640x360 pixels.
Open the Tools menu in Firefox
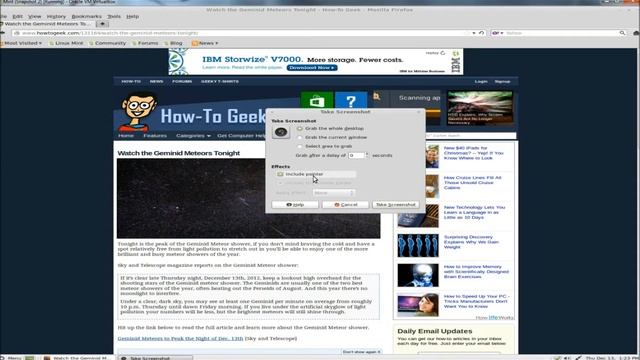[x=114, y=16]
